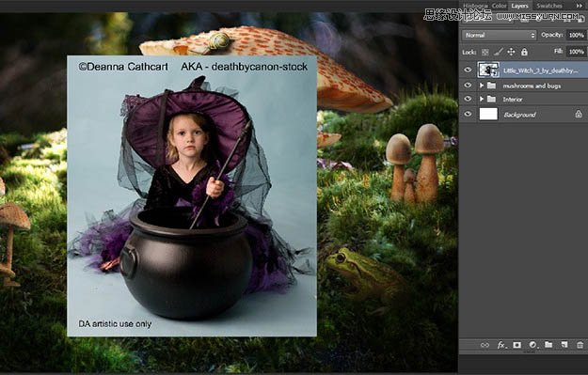Delete the selected layer with trash icon
Viewport: 588px width, 375px height.
point(580,345)
